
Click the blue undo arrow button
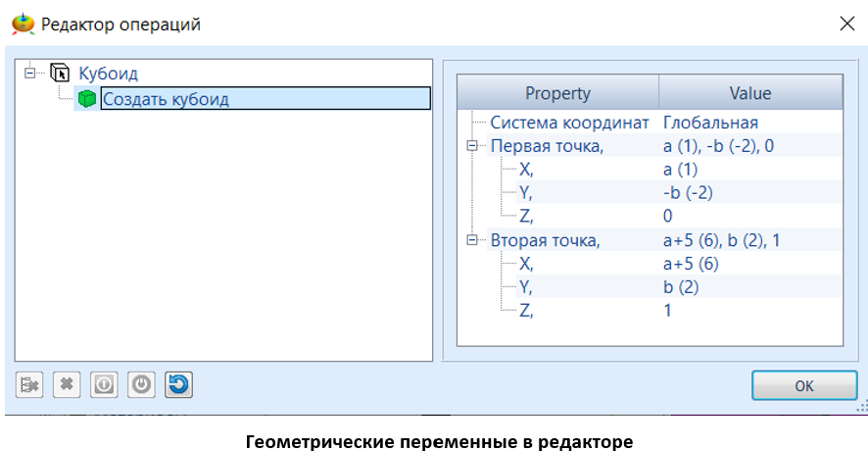pyautogui.click(x=178, y=384)
